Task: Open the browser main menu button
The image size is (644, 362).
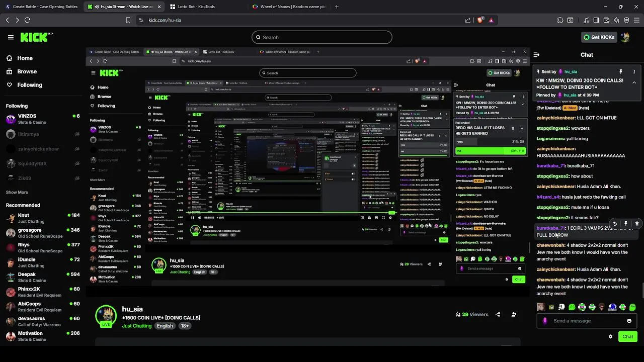Action: [636, 20]
